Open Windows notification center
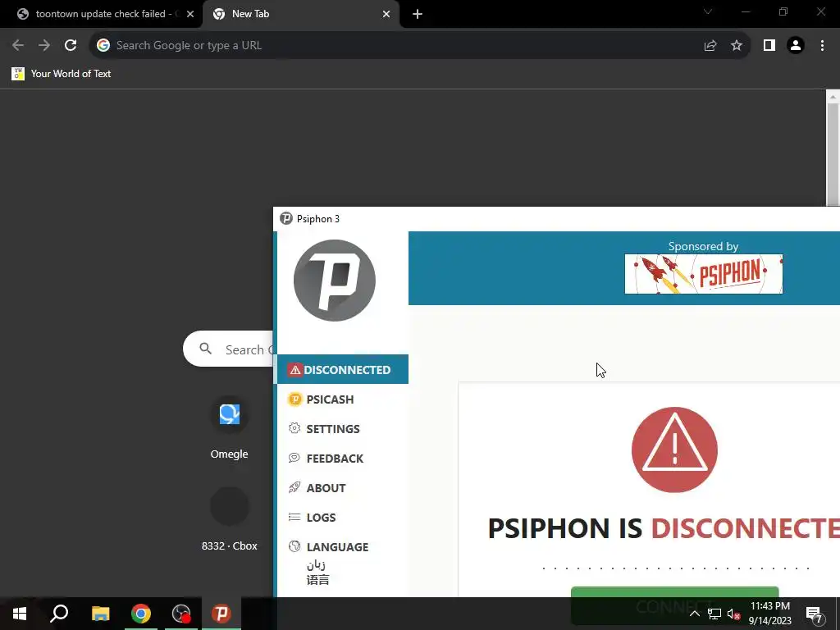 click(x=815, y=614)
